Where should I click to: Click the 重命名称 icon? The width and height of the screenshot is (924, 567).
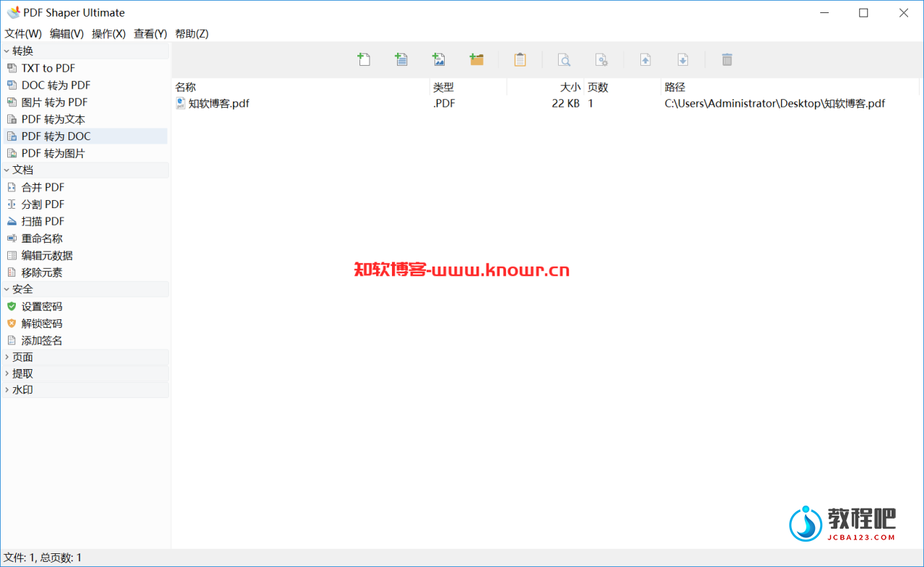pyautogui.click(x=12, y=238)
